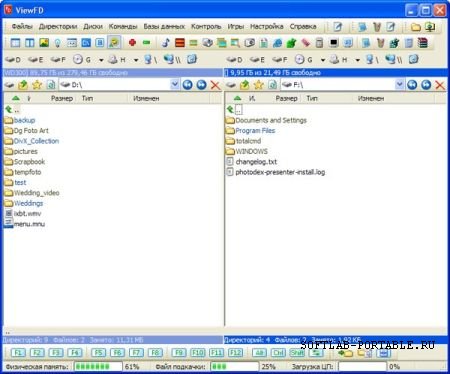The width and height of the screenshot is (450, 374).
Task: Click red X in left panel path bar
Action: click(215, 85)
